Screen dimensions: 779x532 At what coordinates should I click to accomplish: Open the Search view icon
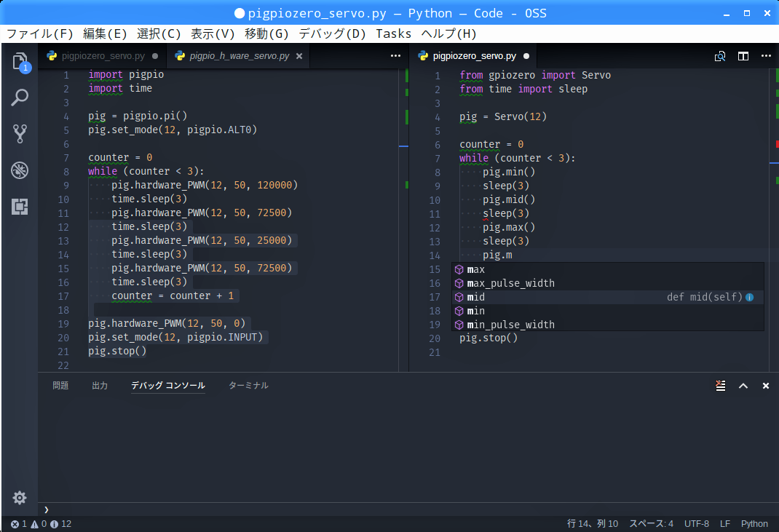click(x=20, y=98)
